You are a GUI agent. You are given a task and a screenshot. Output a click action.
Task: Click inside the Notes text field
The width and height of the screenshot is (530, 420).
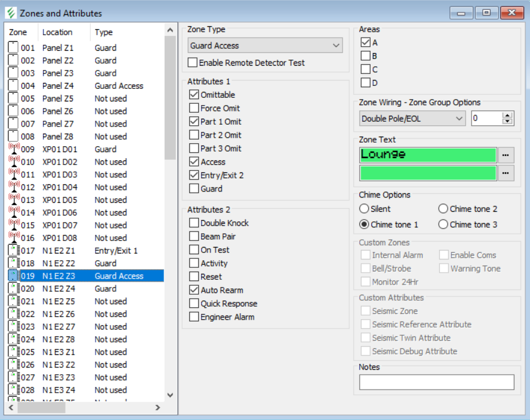[x=436, y=382]
